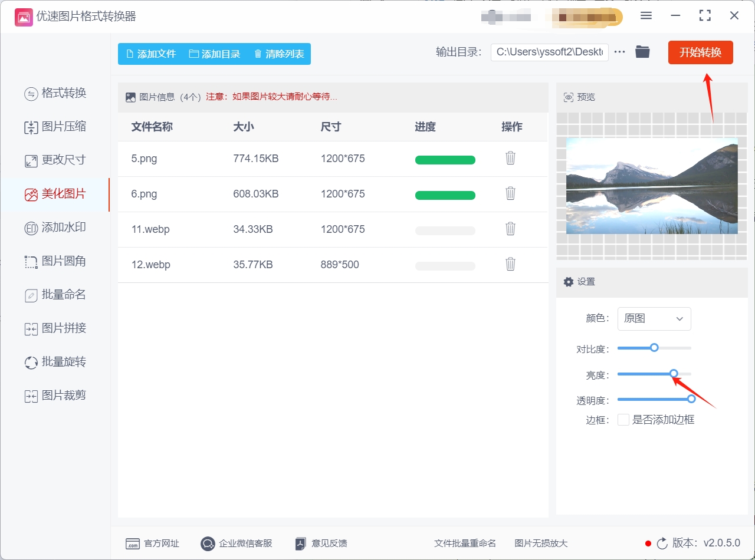755x560 pixels.
Task: Click the mountain preview image
Action: (652, 186)
